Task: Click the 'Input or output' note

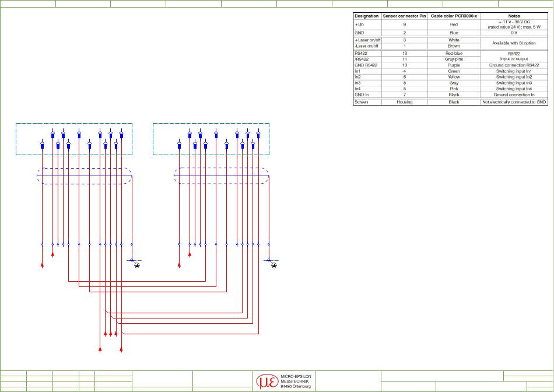Action: [x=514, y=59]
